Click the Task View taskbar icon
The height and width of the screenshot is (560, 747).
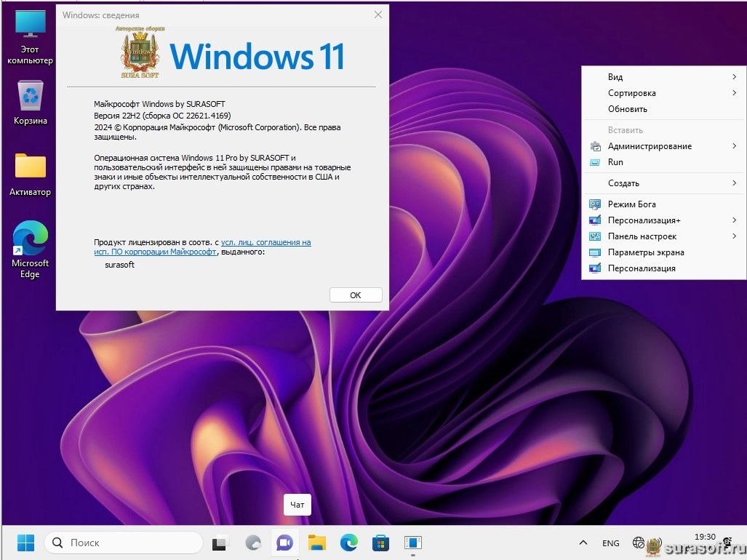click(220, 543)
